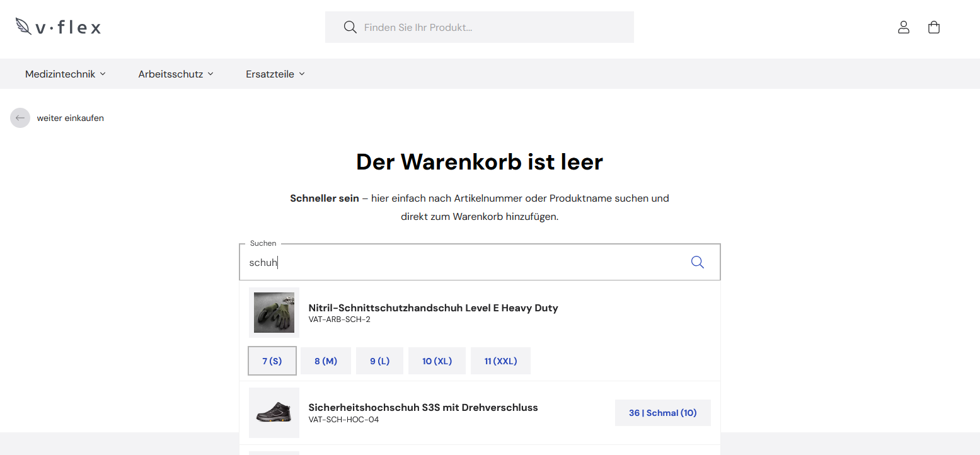
Task: Click into the Suchen field containing schuh
Action: click(480, 262)
